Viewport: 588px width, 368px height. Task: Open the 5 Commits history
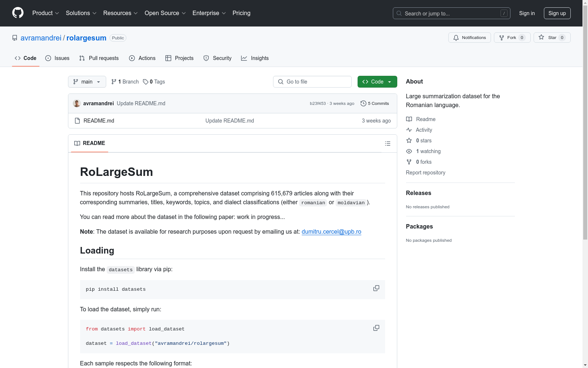374,103
